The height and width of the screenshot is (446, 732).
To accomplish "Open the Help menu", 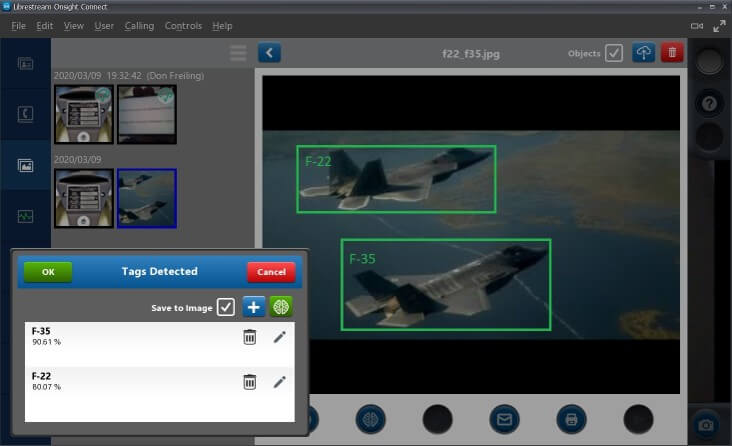I will pos(222,26).
